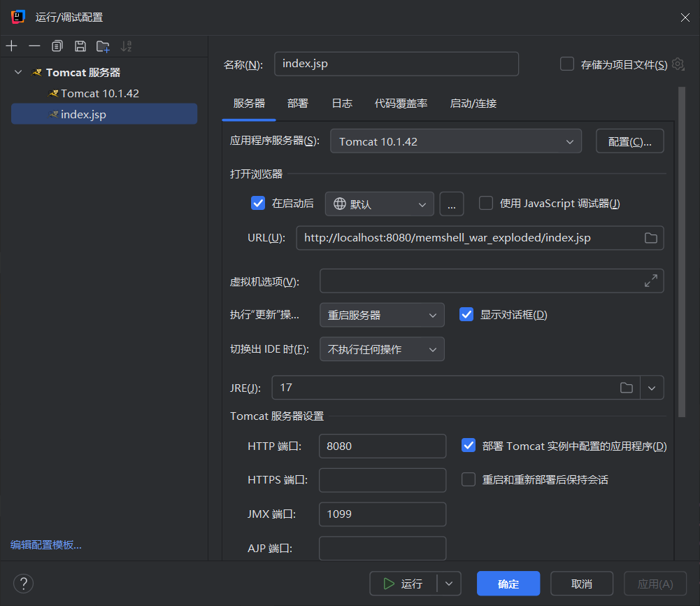
Task: Open the 应用程序服务器 Tomcat 10.1.42 dropdown
Action: pos(455,141)
